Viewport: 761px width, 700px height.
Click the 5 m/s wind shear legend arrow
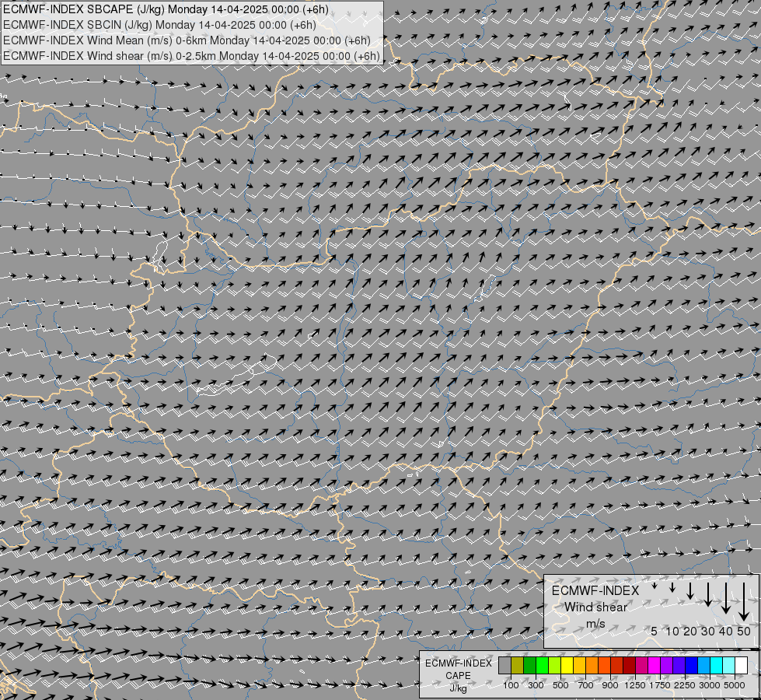tap(655, 586)
